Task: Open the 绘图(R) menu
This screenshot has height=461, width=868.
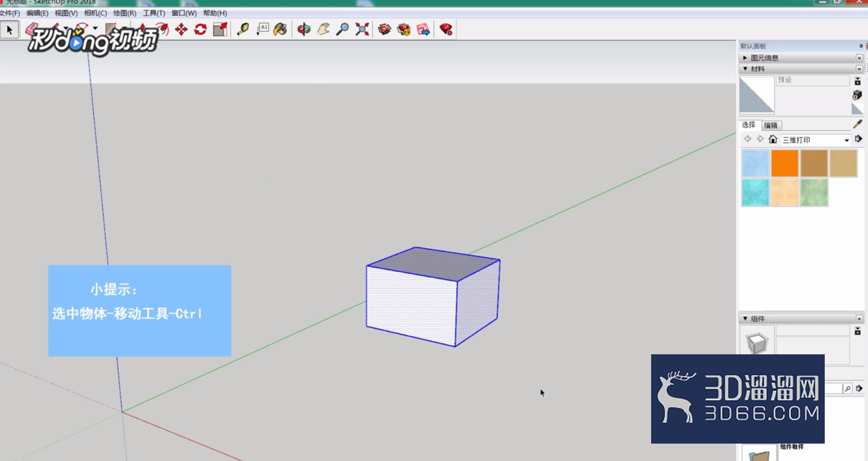Action: [124, 13]
